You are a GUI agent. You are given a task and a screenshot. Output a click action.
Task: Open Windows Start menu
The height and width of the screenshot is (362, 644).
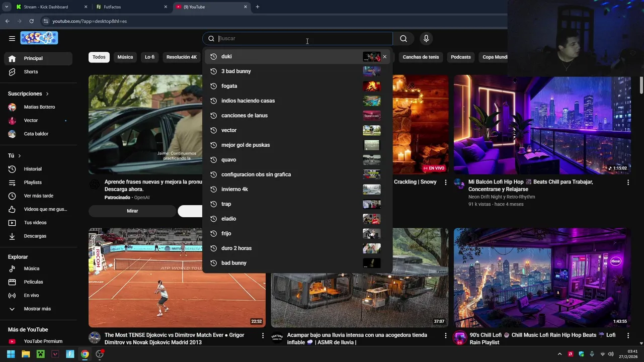click(11, 354)
